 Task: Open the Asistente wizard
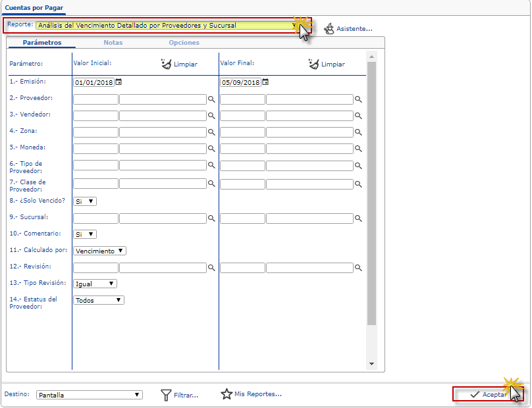348,29
